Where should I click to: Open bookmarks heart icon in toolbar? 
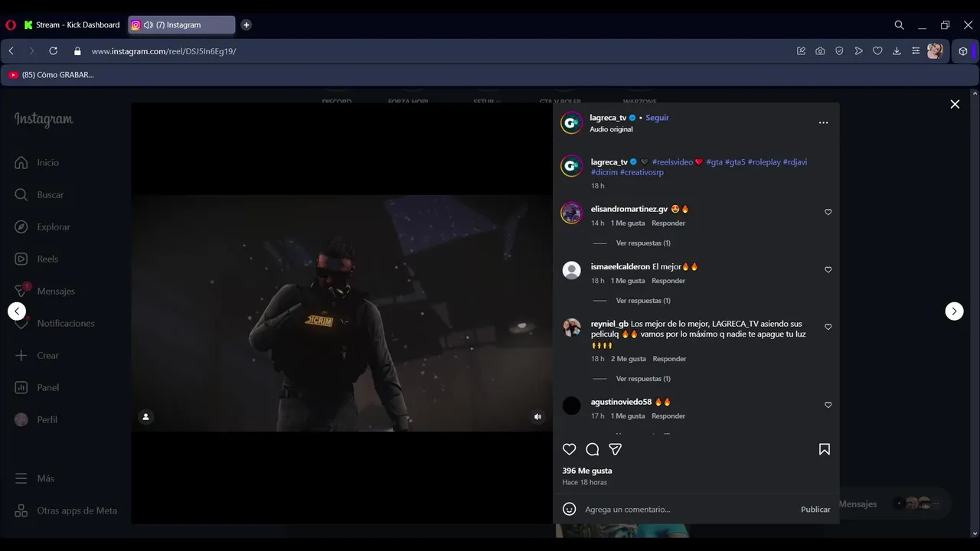[877, 51]
